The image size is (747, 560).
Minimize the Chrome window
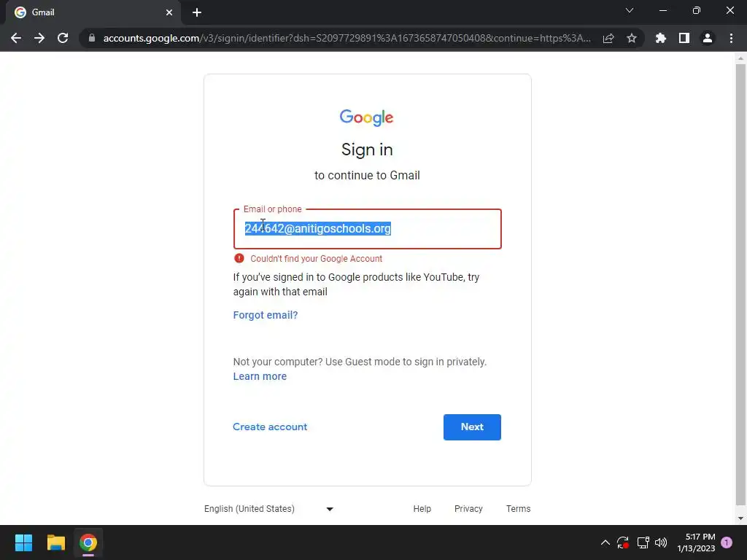[662, 10]
